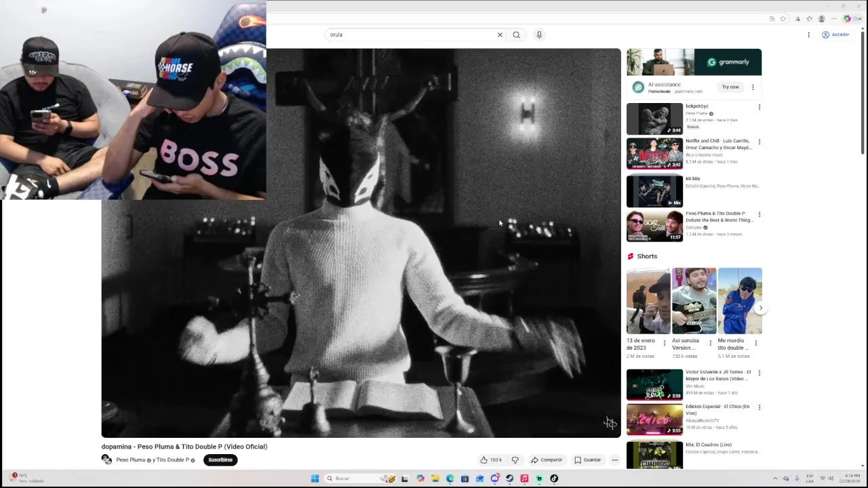Open the pink music app taskbar icon

coord(524,479)
